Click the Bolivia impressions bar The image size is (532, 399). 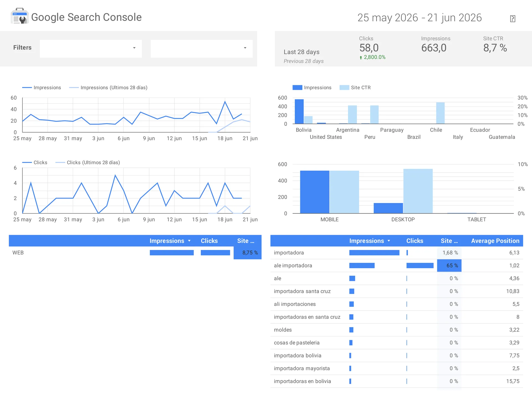[x=299, y=111]
